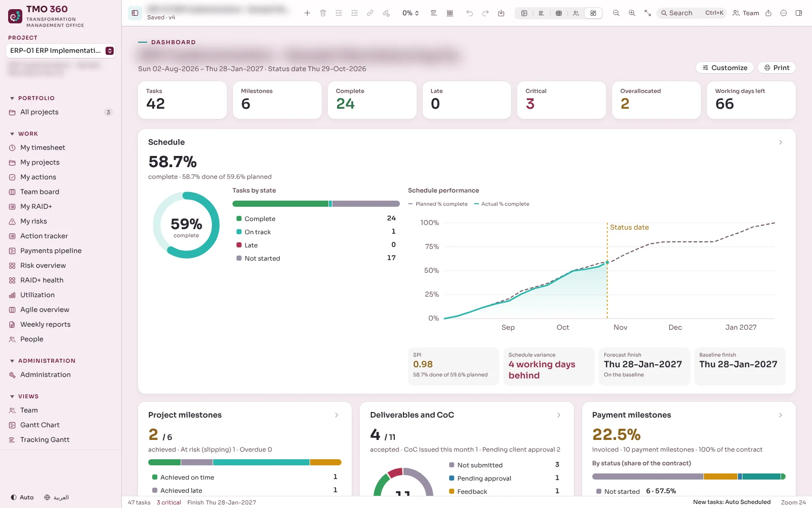Print the dashboard
The image size is (812, 508).
(x=776, y=68)
